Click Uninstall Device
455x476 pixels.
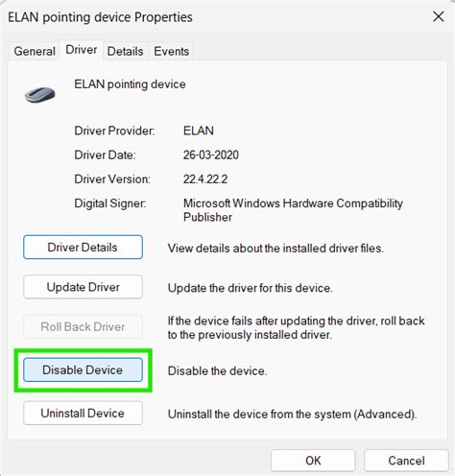pyautogui.click(x=83, y=413)
